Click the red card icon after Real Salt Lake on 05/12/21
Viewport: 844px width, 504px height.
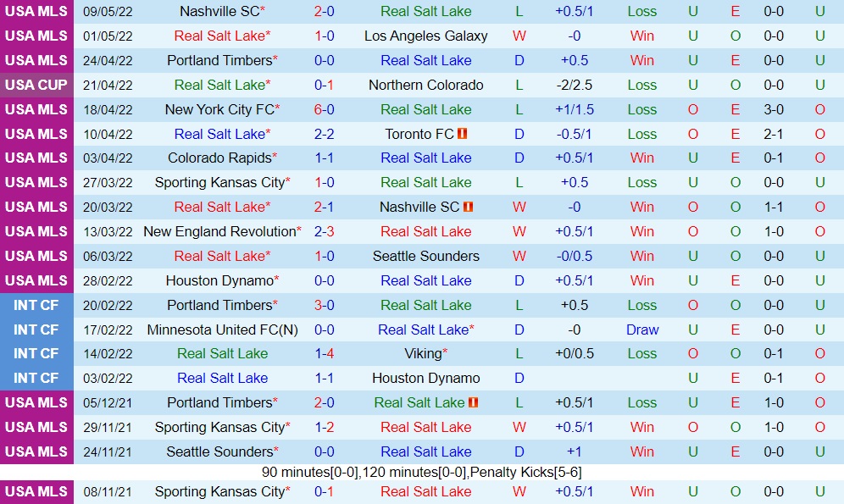(x=473, y=402)
